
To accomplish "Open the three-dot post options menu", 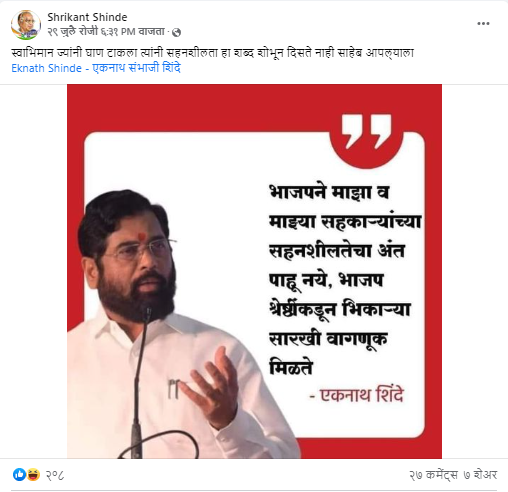I will point(483,24).
